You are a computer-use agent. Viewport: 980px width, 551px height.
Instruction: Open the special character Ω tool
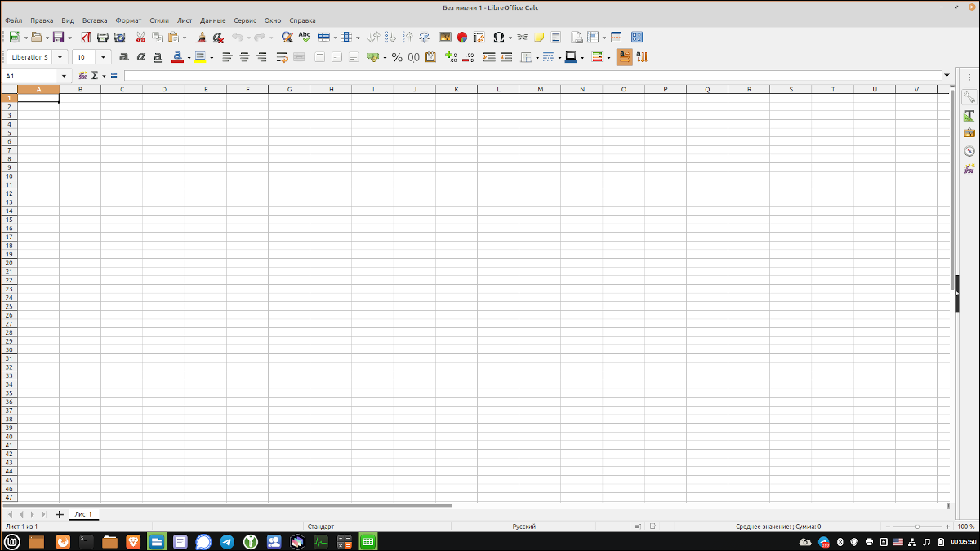497,37
